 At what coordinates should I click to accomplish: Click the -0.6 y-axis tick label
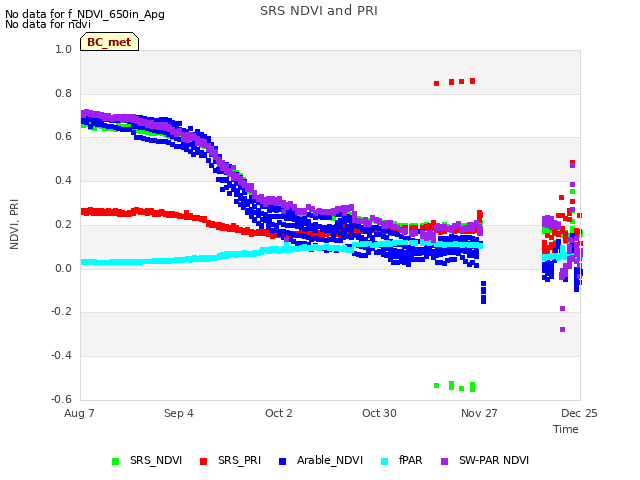(x=62, y=399)
